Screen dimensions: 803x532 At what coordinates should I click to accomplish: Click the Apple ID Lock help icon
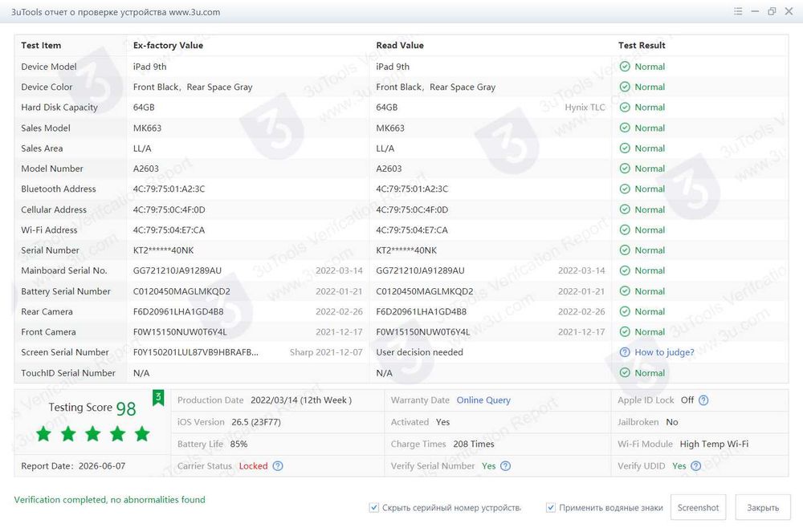[703, 400]
